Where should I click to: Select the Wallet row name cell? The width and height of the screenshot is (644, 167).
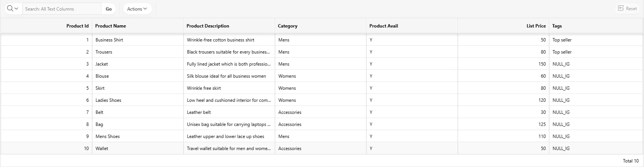(138, 148)
